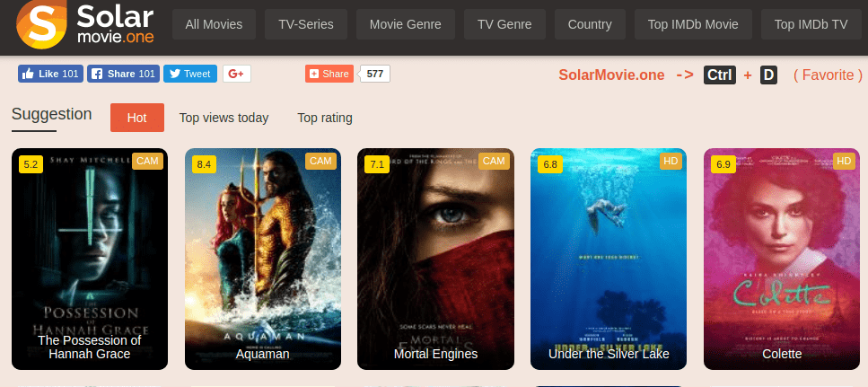This screenshot has width=868, height=387.
Task: Go to All Movies
Action: [x=214, y=24]
